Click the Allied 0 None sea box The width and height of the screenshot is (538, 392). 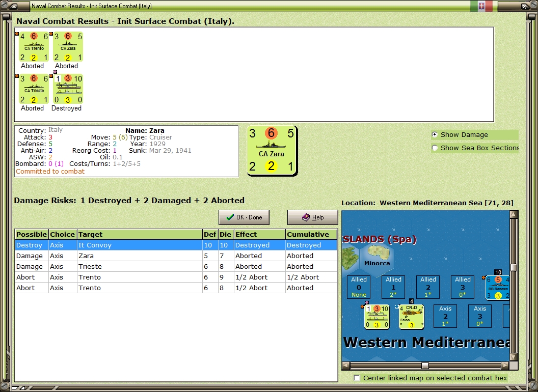pos(359,287)
